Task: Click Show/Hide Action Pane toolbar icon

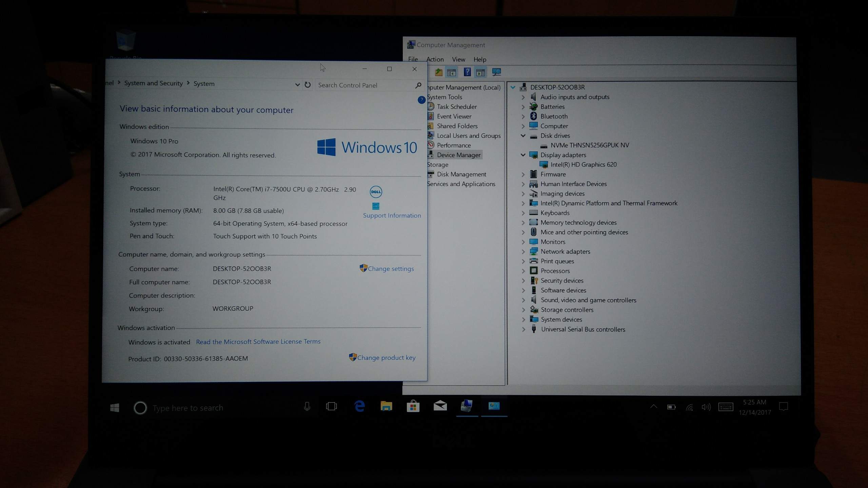Action: coord(480,72)
